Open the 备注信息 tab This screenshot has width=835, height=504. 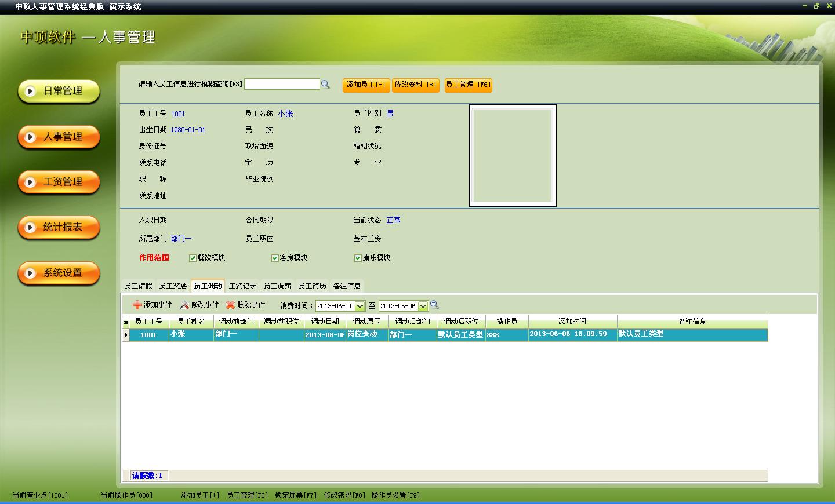347,286
